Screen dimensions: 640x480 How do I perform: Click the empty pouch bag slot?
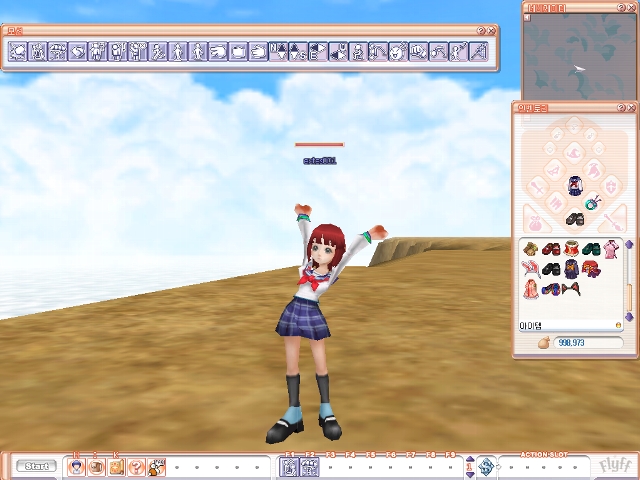click(x=536, y=221)
